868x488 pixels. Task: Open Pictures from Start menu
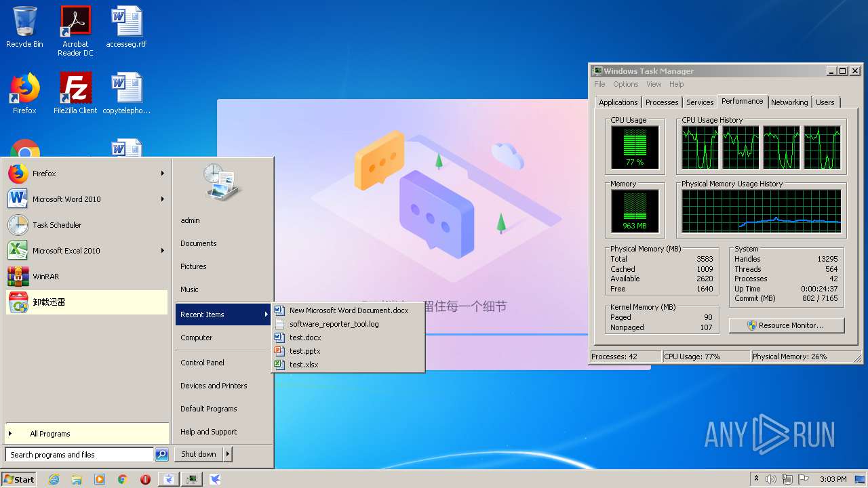(223, 266)
